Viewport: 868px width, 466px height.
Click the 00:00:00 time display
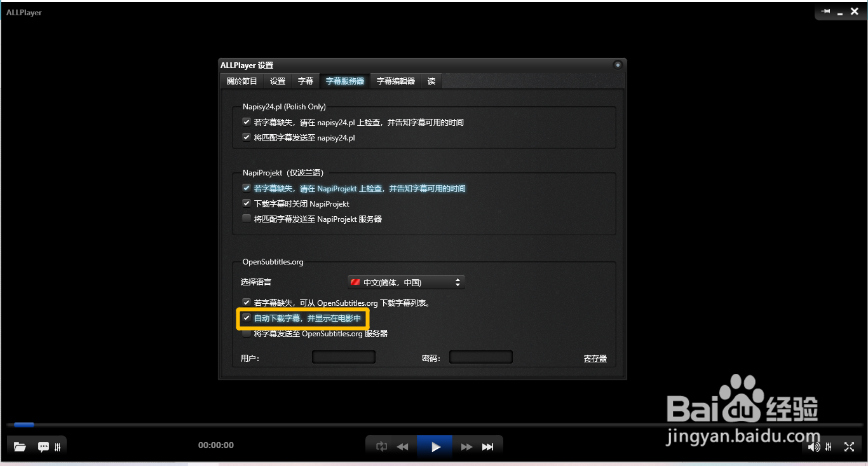click(x=216, y=445)
